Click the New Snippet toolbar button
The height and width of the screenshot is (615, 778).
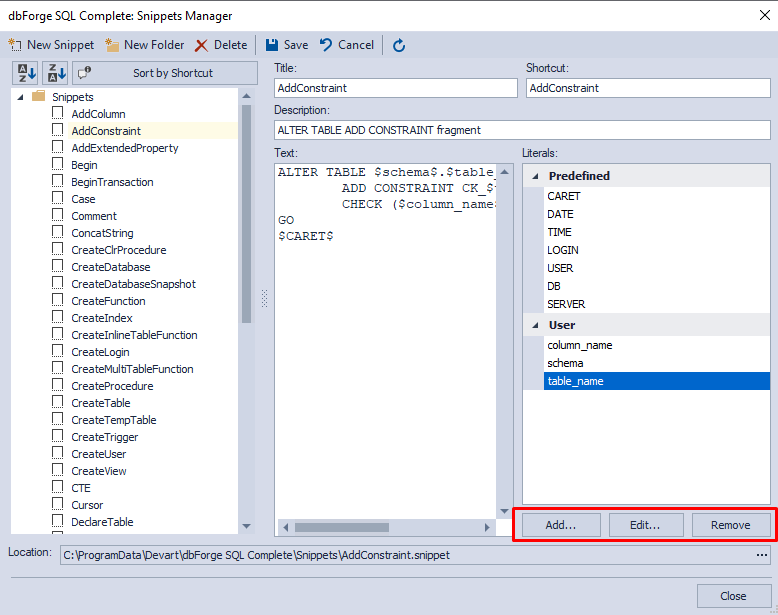point(51,45)
